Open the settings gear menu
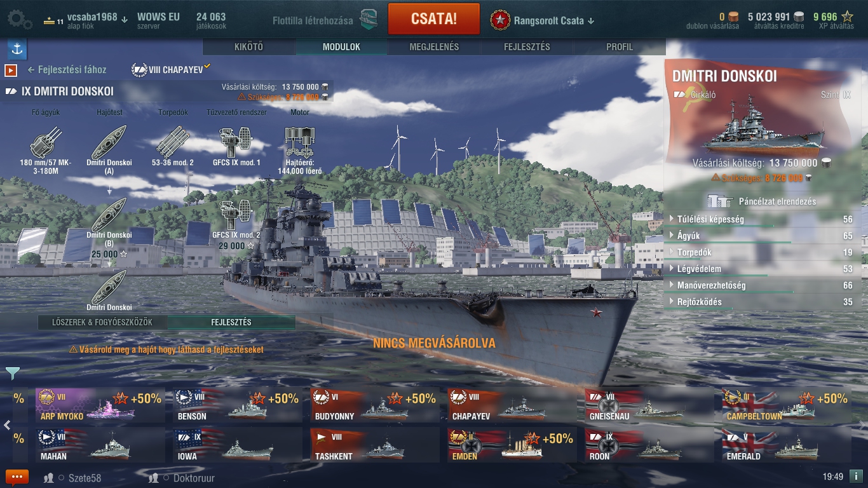The image size is (868, 488). pyautogui.click(x=19, y=19)
